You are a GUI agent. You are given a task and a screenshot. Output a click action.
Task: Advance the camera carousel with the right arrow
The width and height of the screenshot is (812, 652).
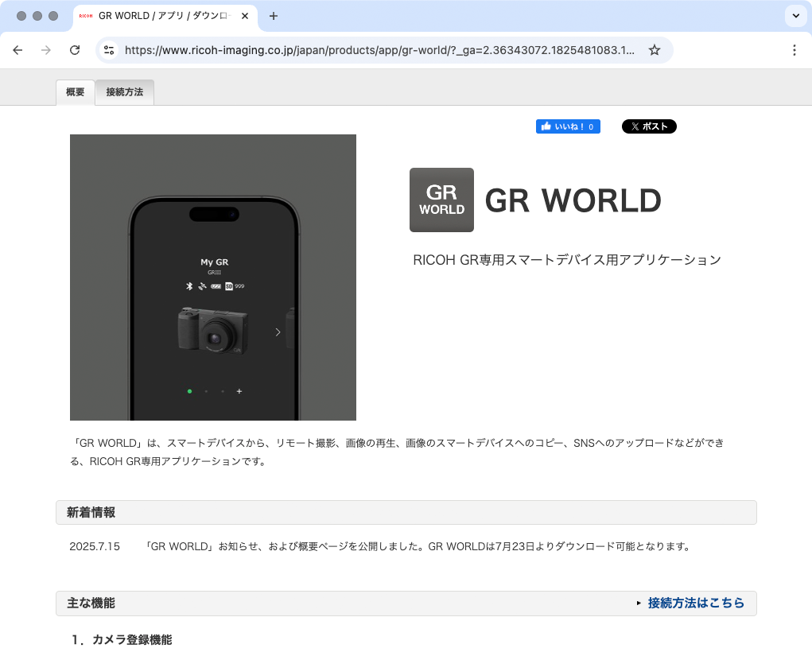pyautogui.click(x=278, y=332)
